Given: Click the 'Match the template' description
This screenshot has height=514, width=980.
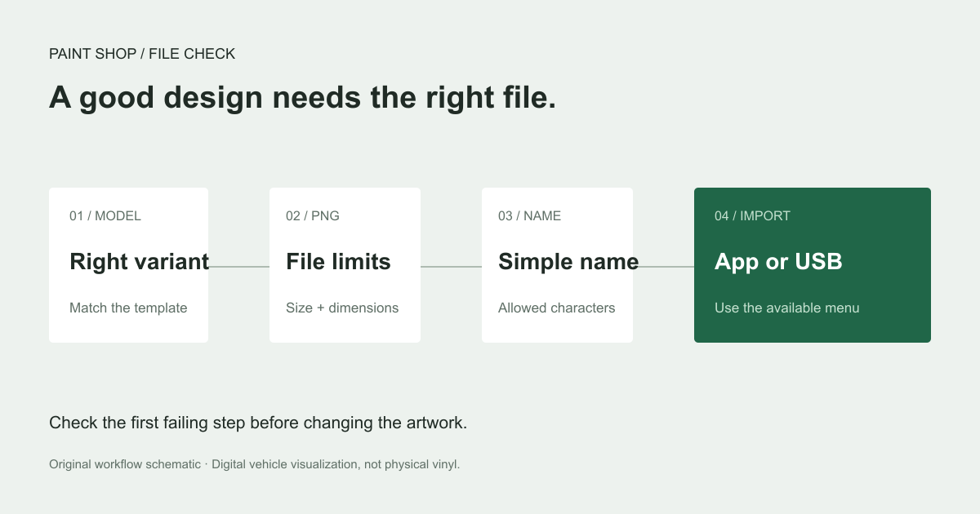Looking at the screenshot, I should pos(128,308).
